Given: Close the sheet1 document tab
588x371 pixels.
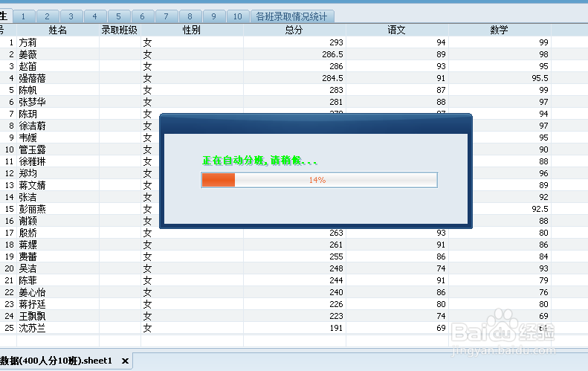Looking at the screenshot, I should point(125,361).
